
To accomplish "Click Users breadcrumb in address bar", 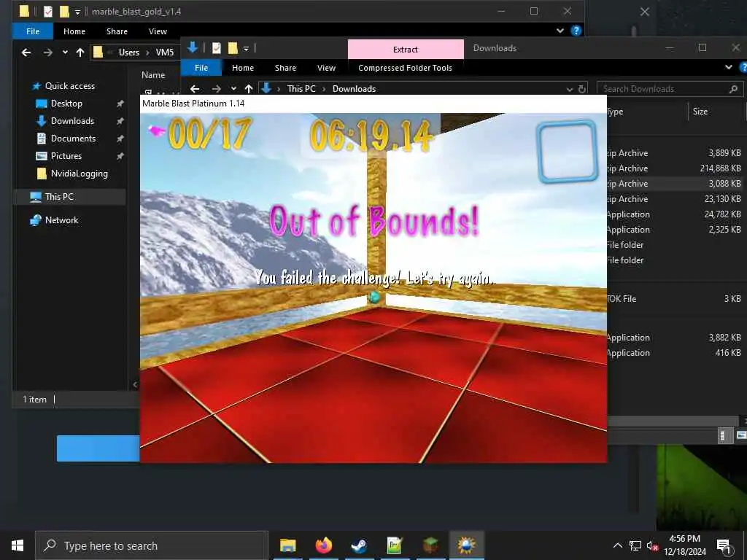I will pos(129,52).
